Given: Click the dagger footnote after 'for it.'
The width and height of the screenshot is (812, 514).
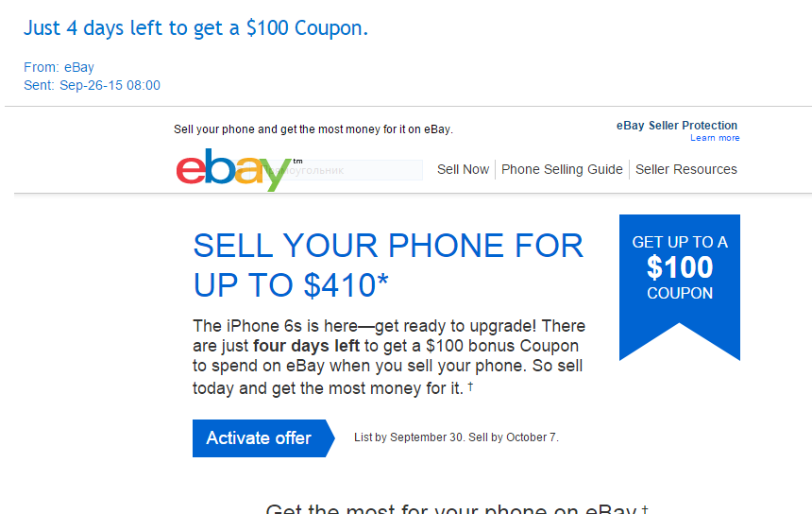Looking at the screenshot, I should [470, 386].
